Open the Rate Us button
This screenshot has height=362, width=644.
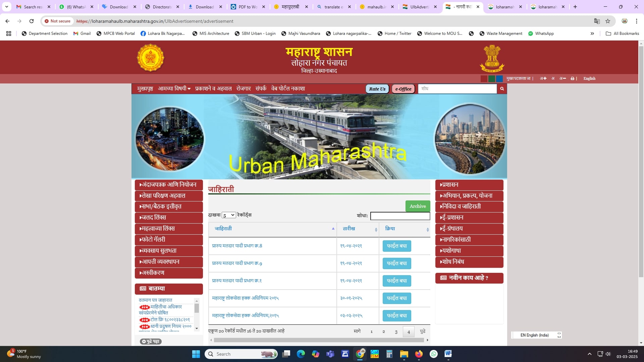[377, 89]
